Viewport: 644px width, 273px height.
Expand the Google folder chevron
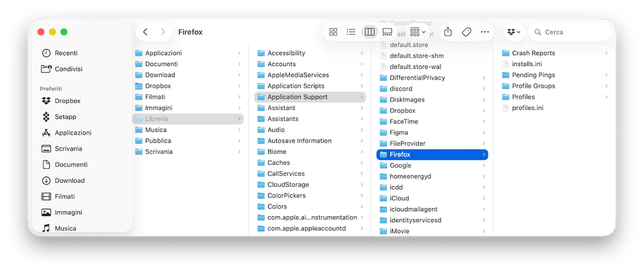click(484, 166)
